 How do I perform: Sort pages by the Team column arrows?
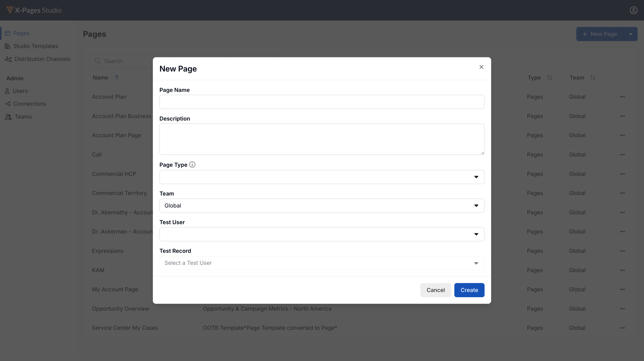[592, 78]
